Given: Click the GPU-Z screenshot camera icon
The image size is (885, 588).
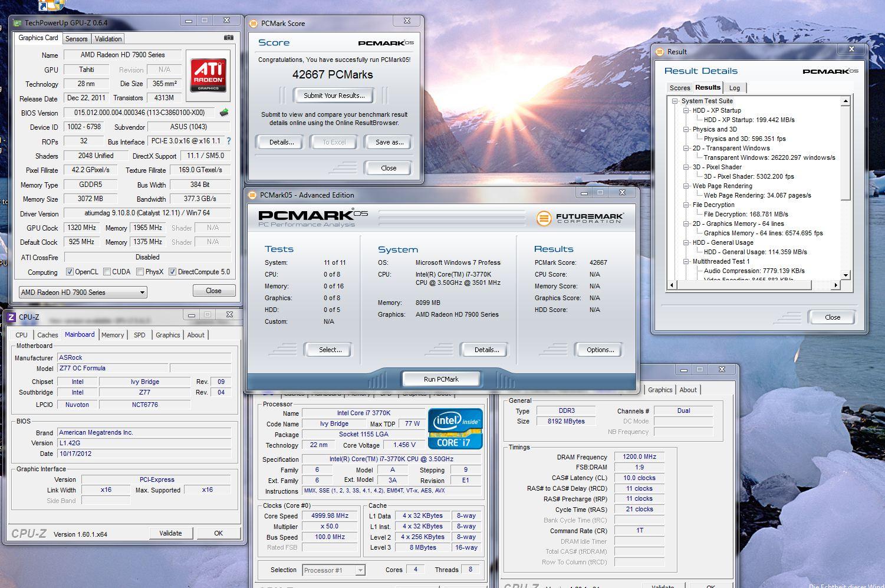Looking at the screenshot, I should 228,38.
